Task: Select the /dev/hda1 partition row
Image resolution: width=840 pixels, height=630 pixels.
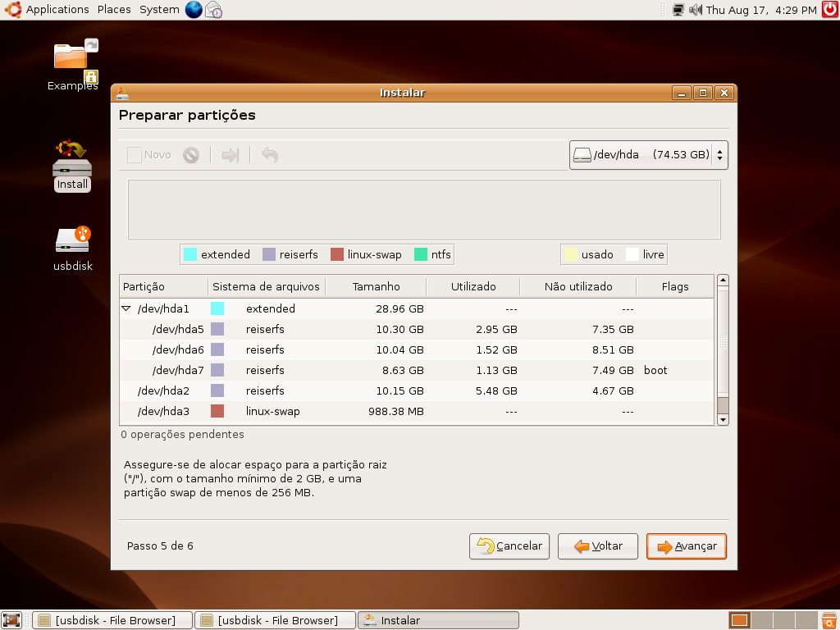Action: coord(417,308)
